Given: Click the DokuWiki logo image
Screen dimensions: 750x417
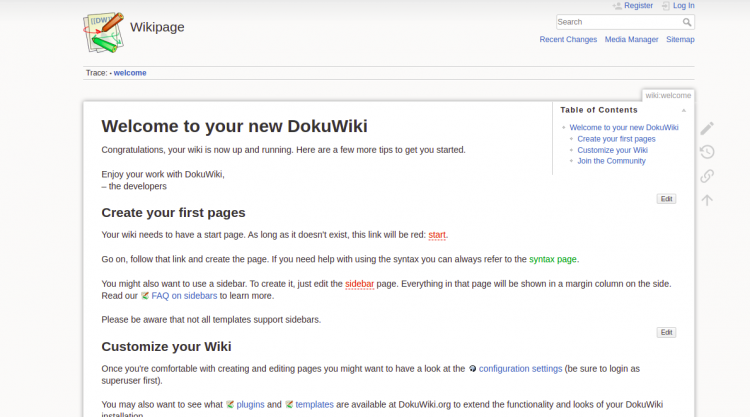Looking at the screenshot, I should click(x=104, y=33).
